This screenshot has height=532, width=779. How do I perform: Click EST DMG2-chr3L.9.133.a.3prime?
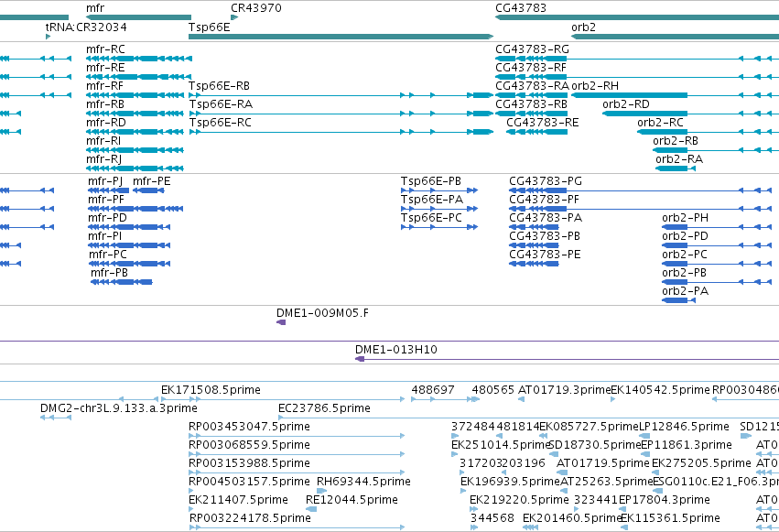(x=56, y=418)
